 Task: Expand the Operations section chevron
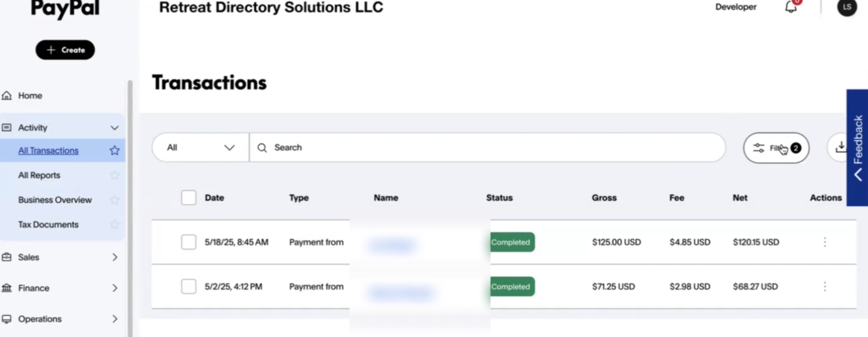pyautogui.click(x=115, y=319)
